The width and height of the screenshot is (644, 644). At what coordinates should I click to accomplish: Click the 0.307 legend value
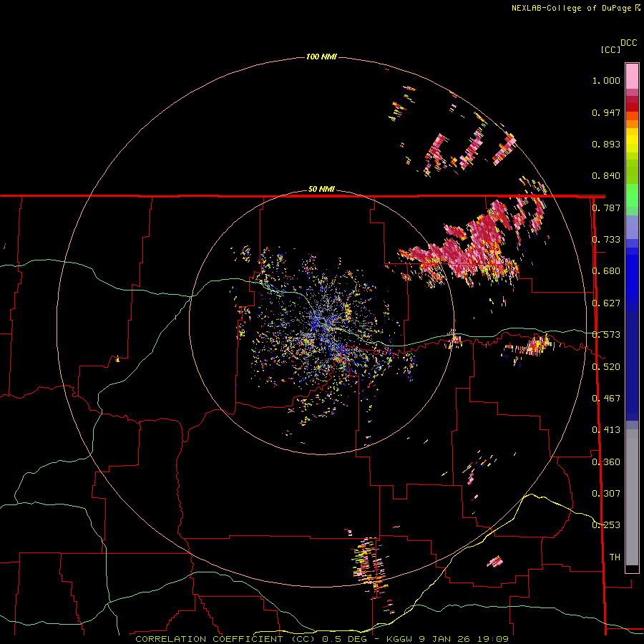click(x=606, y=494)
